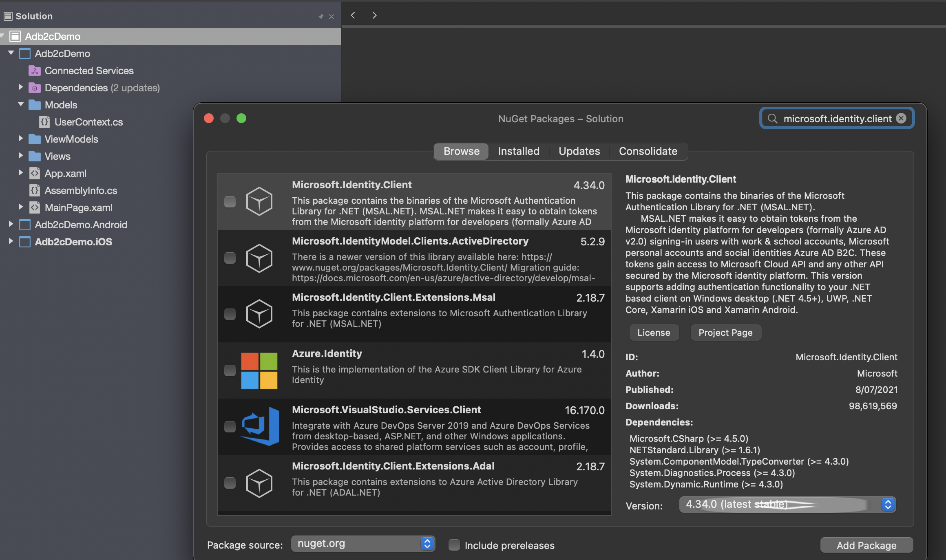Click the Microsoft.VisualStudio.Services.Client package icon
The height and width of the screenshot is (560, 946).
pos(259,426)
